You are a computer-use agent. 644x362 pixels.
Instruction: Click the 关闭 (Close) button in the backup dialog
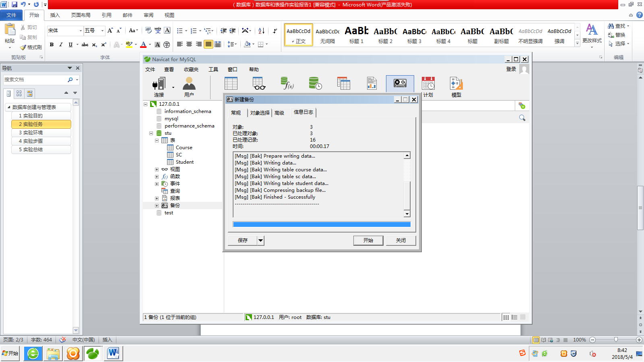pos(401,241)
